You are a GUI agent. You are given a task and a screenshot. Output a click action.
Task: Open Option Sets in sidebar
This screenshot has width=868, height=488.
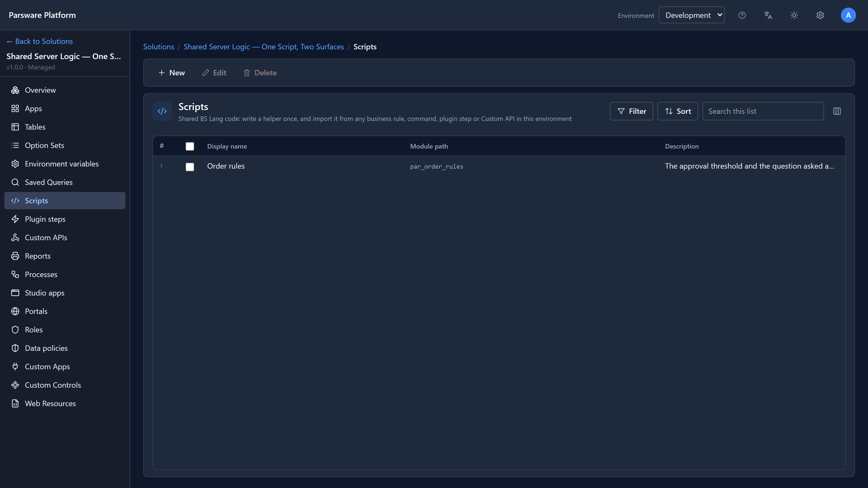click(x=65, y=146)
